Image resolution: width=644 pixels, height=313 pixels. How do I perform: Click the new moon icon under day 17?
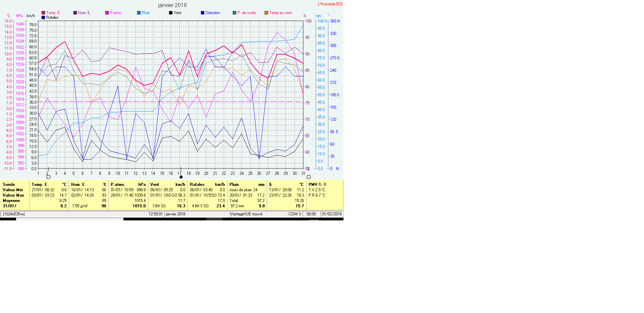181,177
